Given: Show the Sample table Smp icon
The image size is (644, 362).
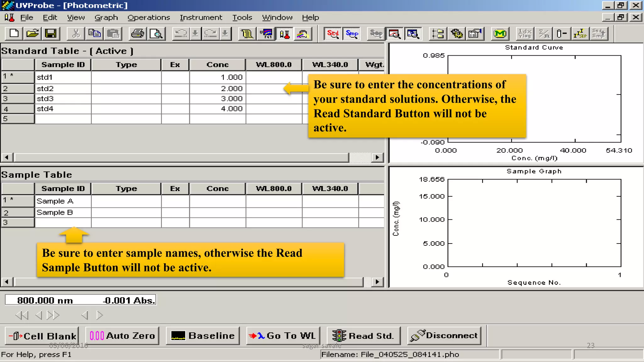Looking at the screenshot, I should pyautogui.click(x=352, y=34).
